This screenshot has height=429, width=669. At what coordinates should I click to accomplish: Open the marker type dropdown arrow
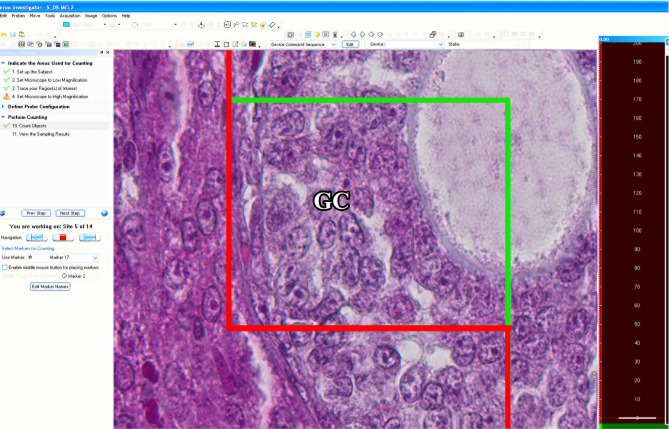[x=175, y=25]
